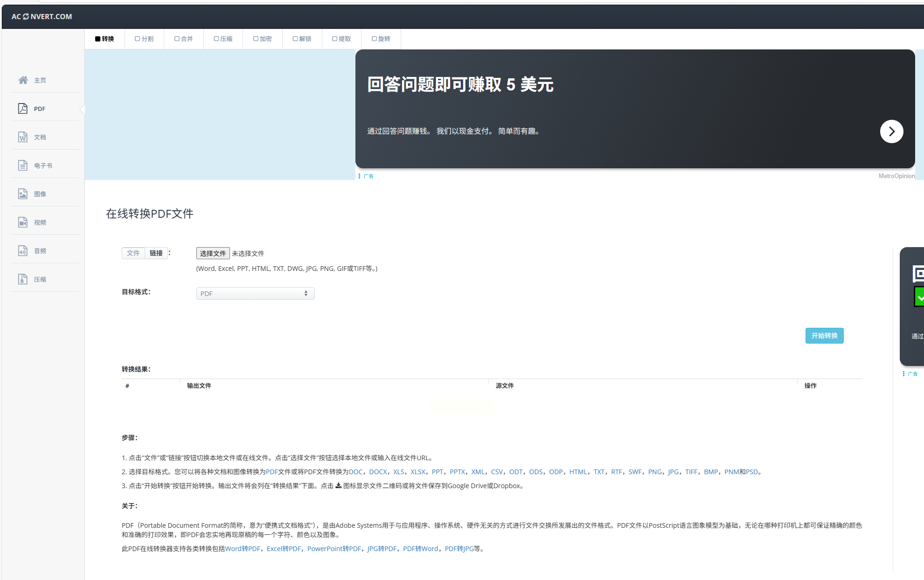Open the 目标格式 PDF dropdown

255,294
